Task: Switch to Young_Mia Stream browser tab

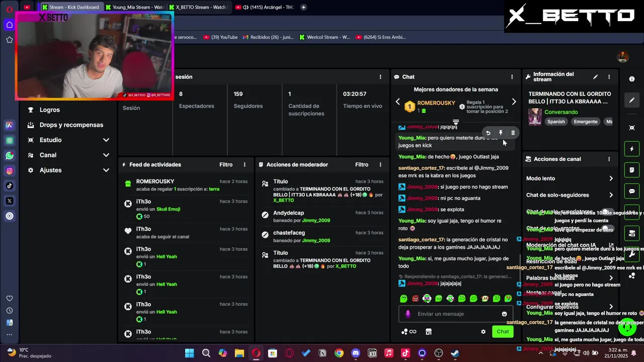Action: (x=135, y=7)
